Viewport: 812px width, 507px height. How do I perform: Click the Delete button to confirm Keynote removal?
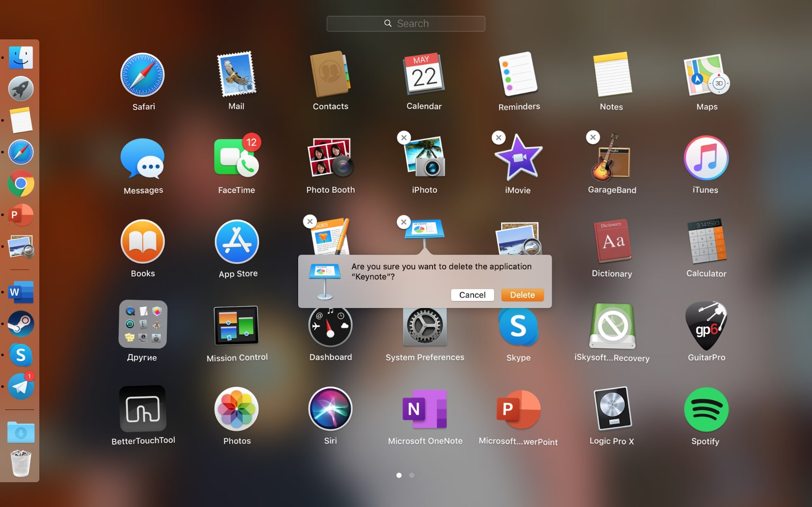pyautogui.click(x=522, y=294)
